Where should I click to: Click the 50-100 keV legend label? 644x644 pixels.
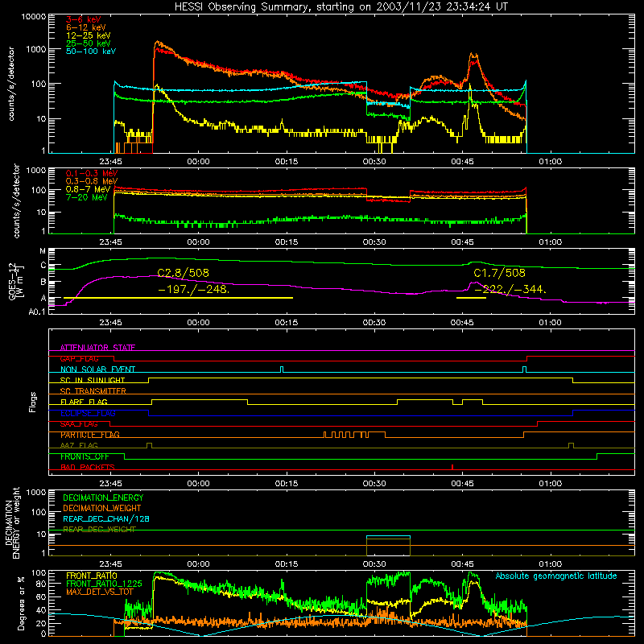[91, 52]
